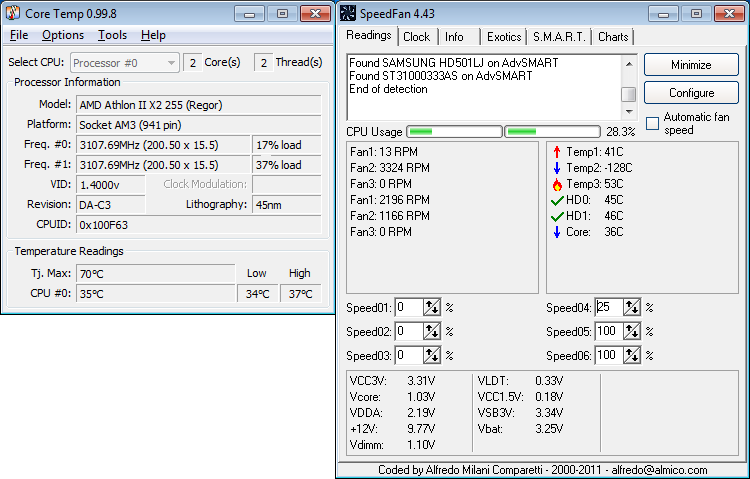This screenshot has height=479, width=750.
Task: Click the blue down arrow beside Core
Action: pyautogui.click(x=557, y=232)
